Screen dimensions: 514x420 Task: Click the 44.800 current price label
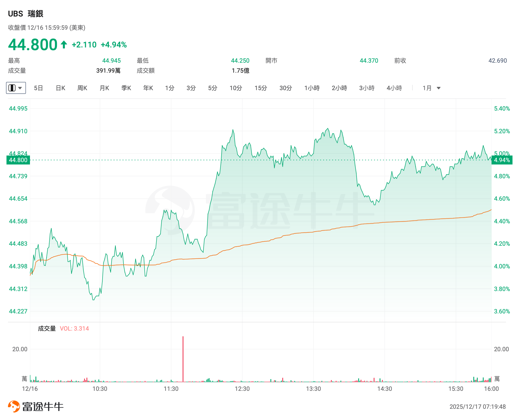[18, 160]
